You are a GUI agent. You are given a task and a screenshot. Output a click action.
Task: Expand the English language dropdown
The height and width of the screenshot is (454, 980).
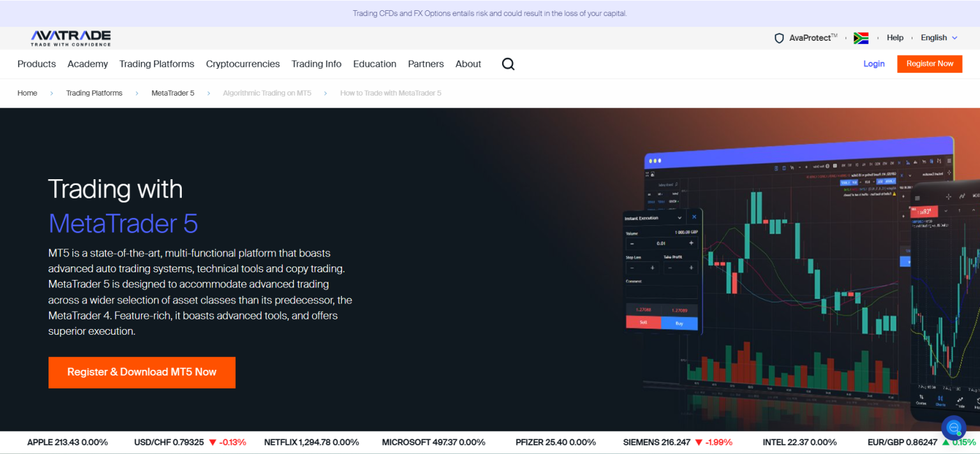click(939, 38)
